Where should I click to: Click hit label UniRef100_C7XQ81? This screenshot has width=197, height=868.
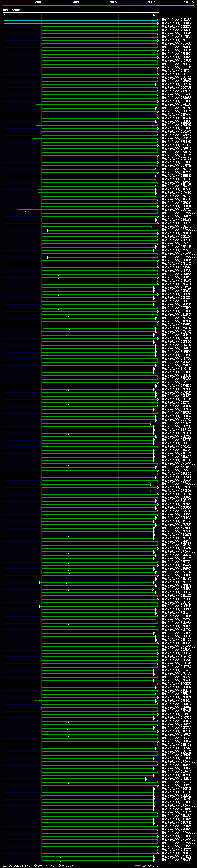177,61
